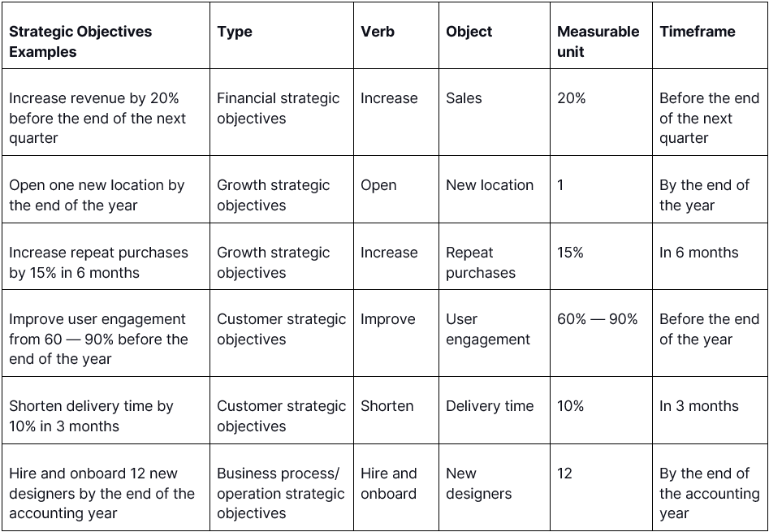769x532 pixels.
Task: Click the 'New location' object cell
Action: pyautogui.click(x=495, y=189)
